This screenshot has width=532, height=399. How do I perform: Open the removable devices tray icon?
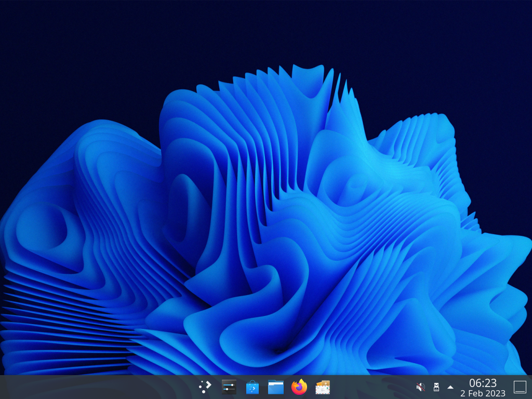[x=436, y=387]
